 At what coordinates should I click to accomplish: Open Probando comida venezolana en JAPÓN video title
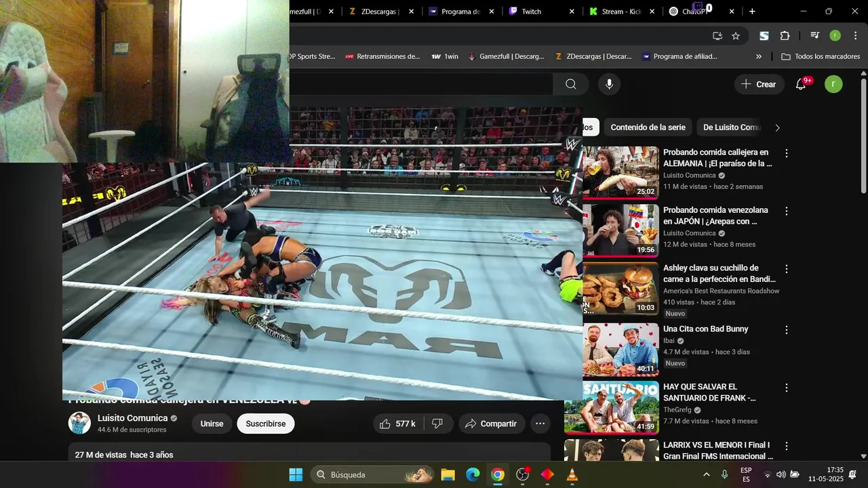pos(715,216)
